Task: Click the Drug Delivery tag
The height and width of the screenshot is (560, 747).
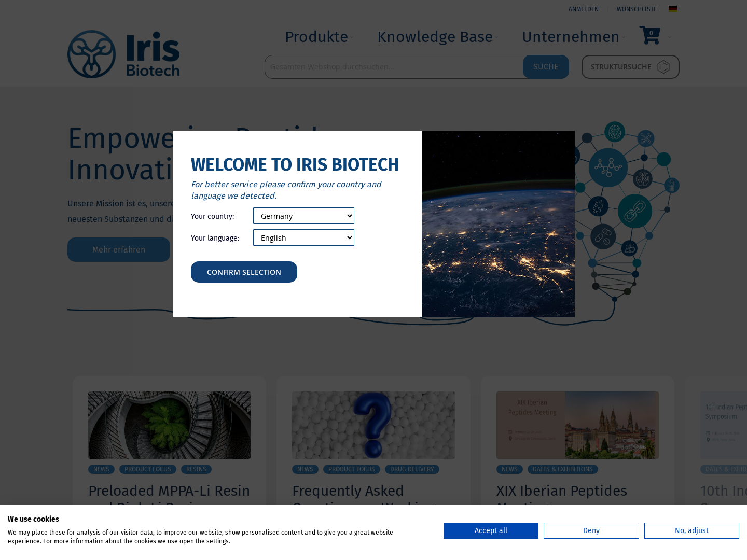Action: click(412, 469)
